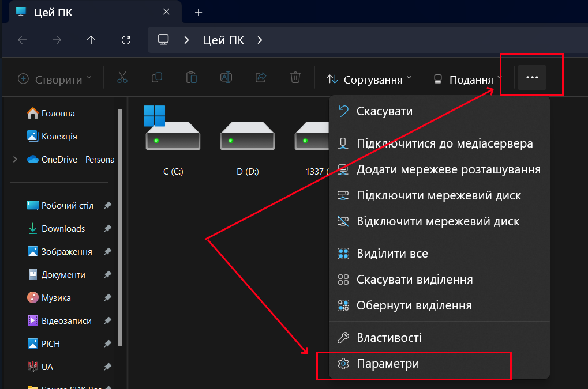Image resolution: width=588 pixels, height=389 pixels.
Task: Go up one folder level
Action: tap(91, 40)
